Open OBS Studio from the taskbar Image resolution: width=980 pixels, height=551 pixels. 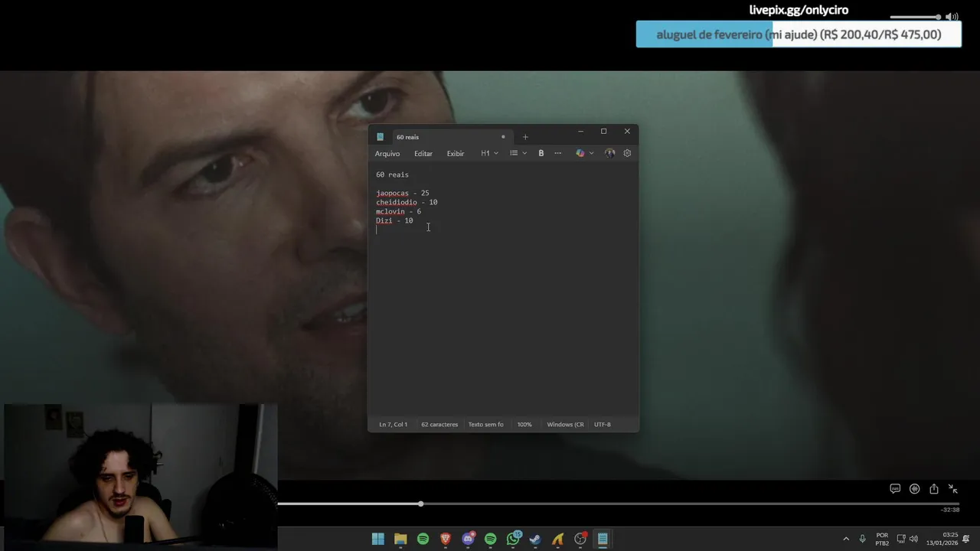pyautogui.click(x=580, y=539)
